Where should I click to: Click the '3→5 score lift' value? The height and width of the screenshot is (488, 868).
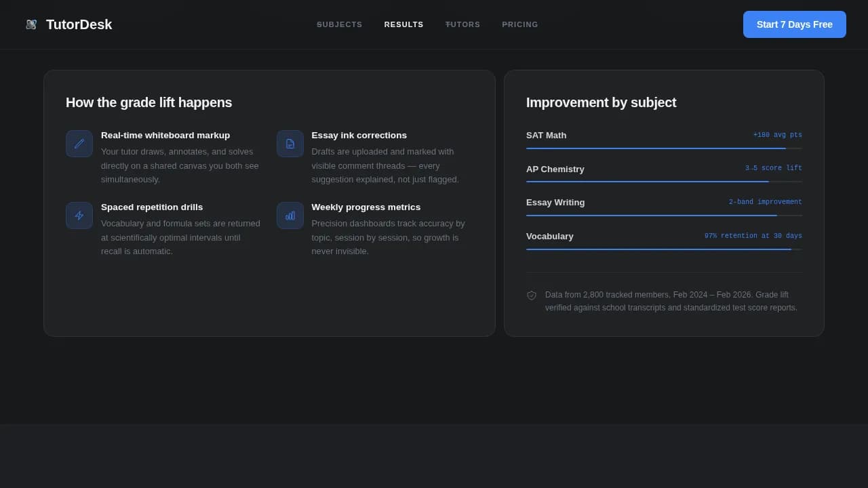pyautogui.click(x=774, y=168)
